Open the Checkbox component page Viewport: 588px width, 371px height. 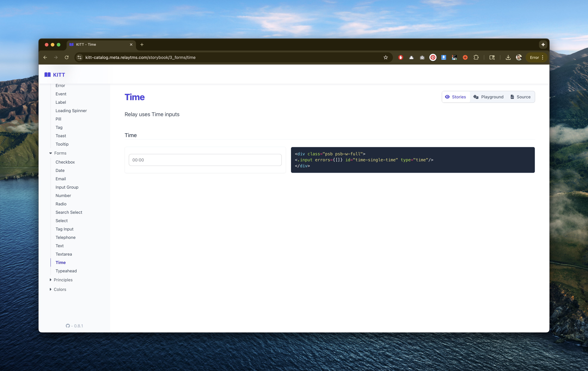65,162
